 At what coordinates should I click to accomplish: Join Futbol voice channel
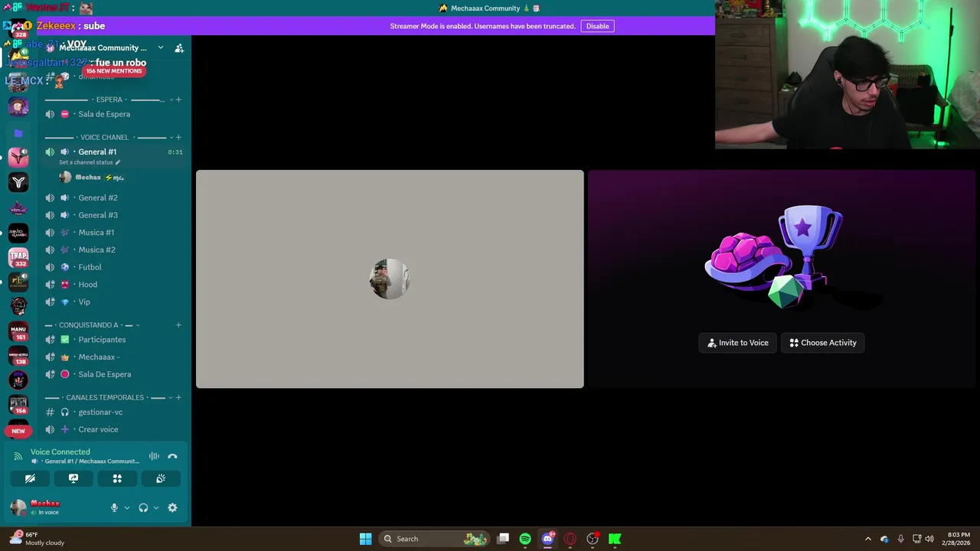113,267
